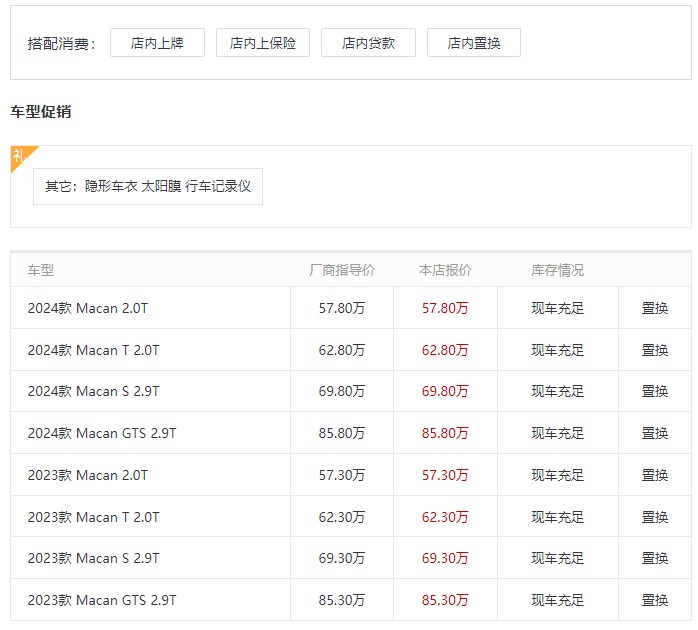
Task: Click the 本店报价 column header
Action: click(x=445, y=270)
